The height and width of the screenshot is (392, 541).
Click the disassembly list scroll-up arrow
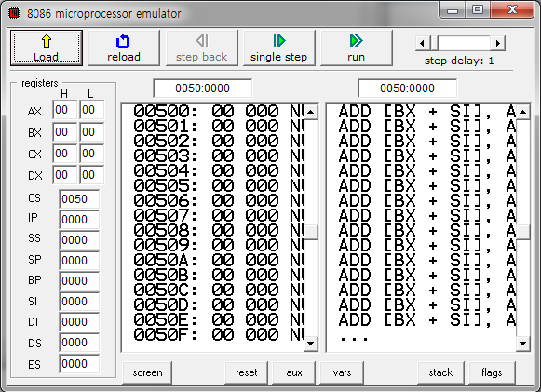coord(522,112)
